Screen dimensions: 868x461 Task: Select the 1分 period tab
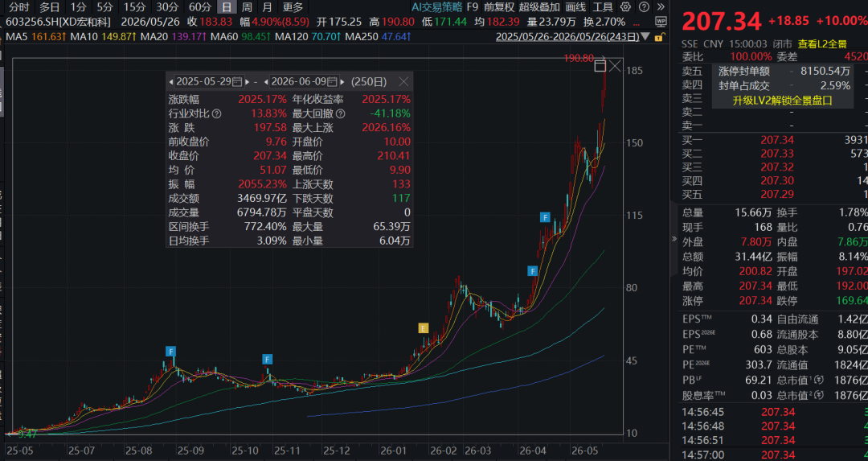(78, 7)
